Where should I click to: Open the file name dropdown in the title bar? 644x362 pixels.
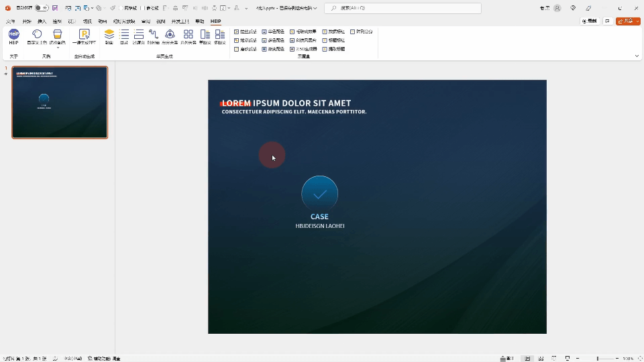pos(315,8)
